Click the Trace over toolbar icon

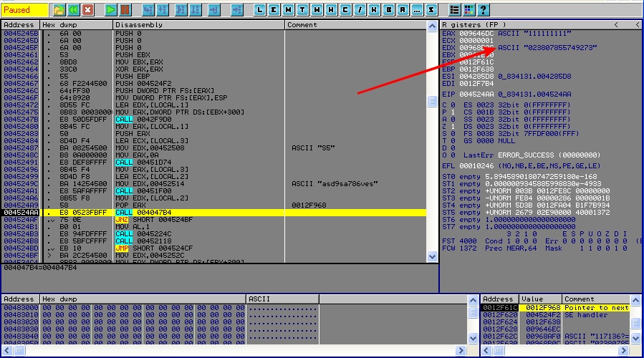click(x=195, y=9)
